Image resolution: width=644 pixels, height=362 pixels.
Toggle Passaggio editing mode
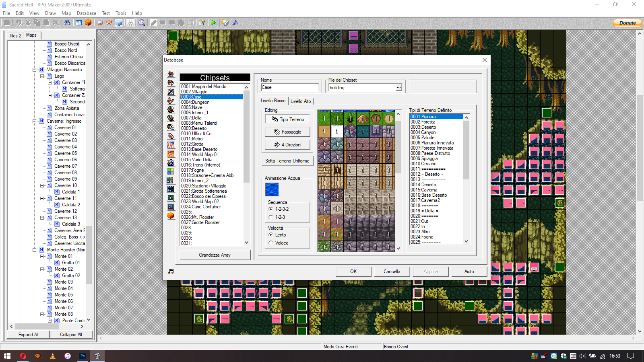288,132
